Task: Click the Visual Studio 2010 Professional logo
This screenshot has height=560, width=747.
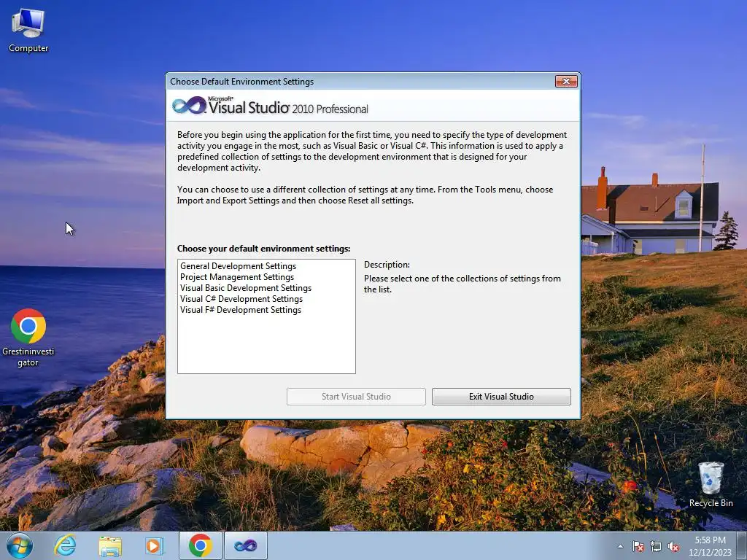Action: point(270,106)
